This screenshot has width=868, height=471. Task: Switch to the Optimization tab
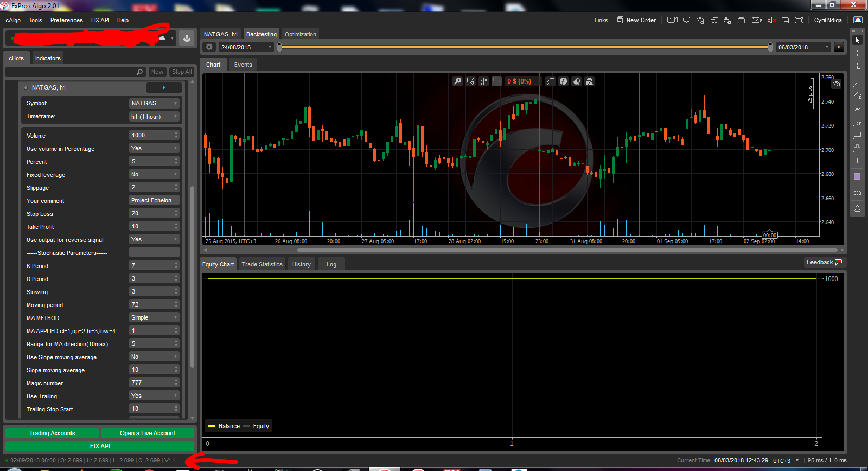click(x=300, y=34)
